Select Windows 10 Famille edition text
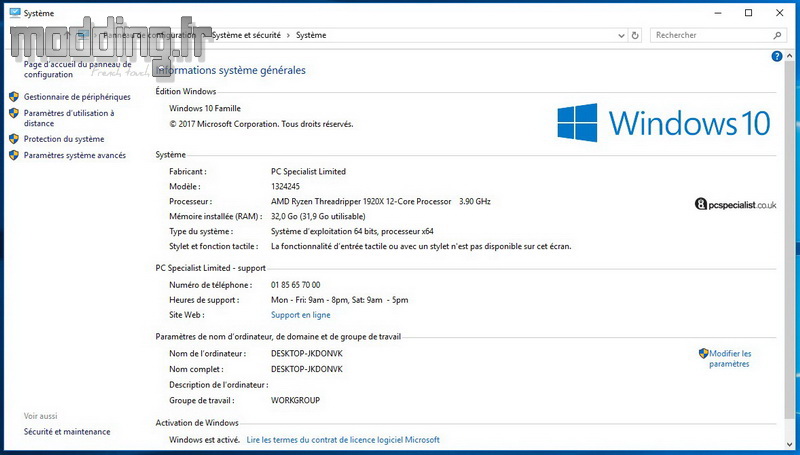This screenshot has width=800, height=455. click(x=205, y=108)
